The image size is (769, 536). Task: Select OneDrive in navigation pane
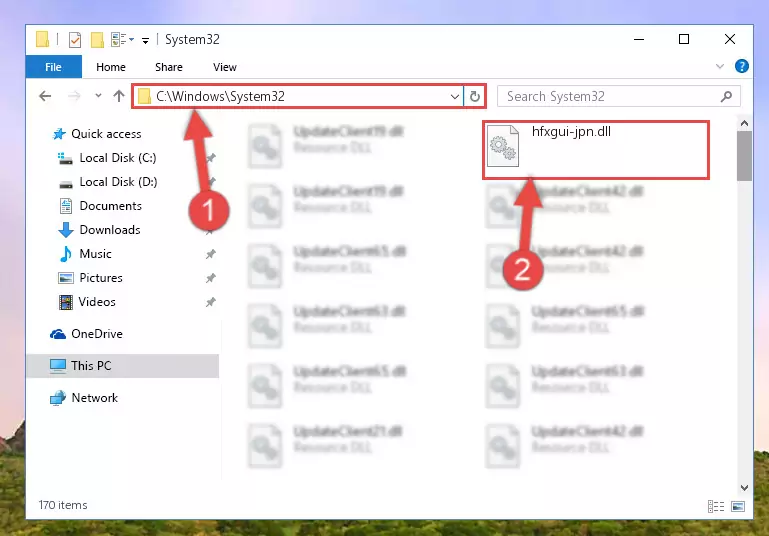[97, 334]
